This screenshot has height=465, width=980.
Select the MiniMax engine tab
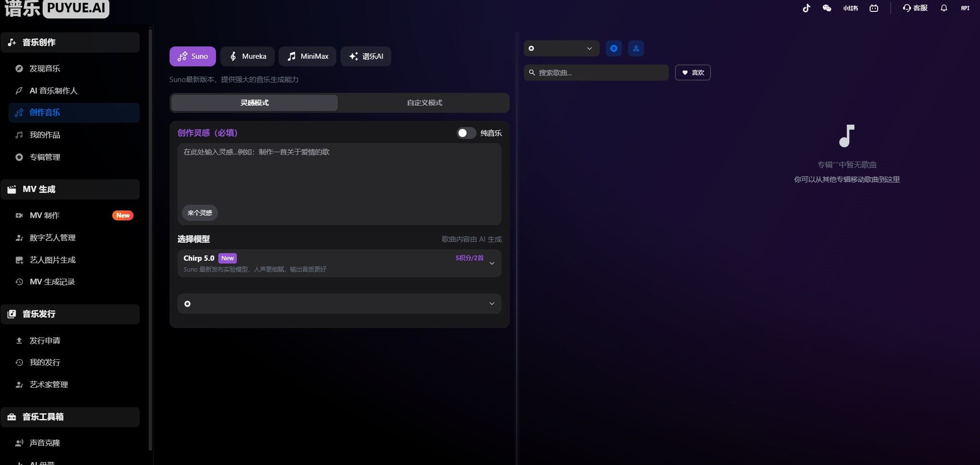[x=307, y=56]
